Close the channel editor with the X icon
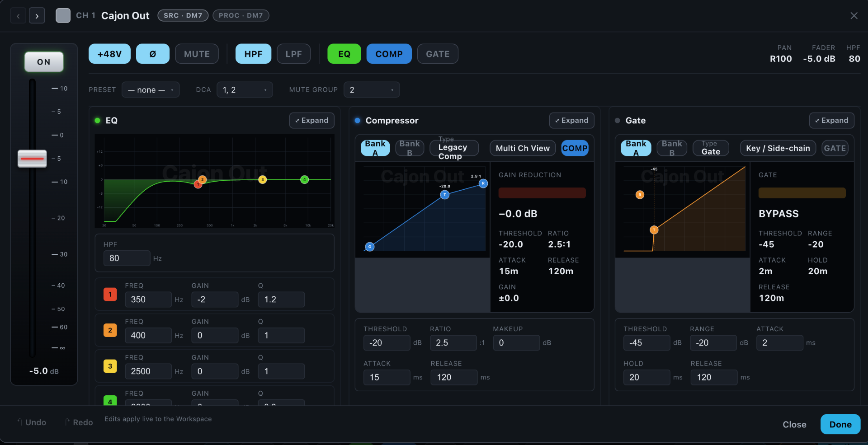 tap(854, 16)
